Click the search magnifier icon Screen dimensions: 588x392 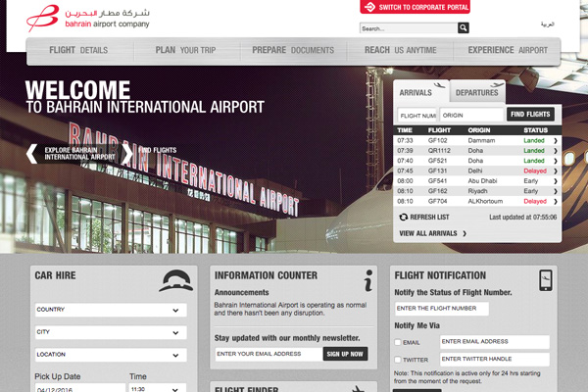tap(464, 27)
